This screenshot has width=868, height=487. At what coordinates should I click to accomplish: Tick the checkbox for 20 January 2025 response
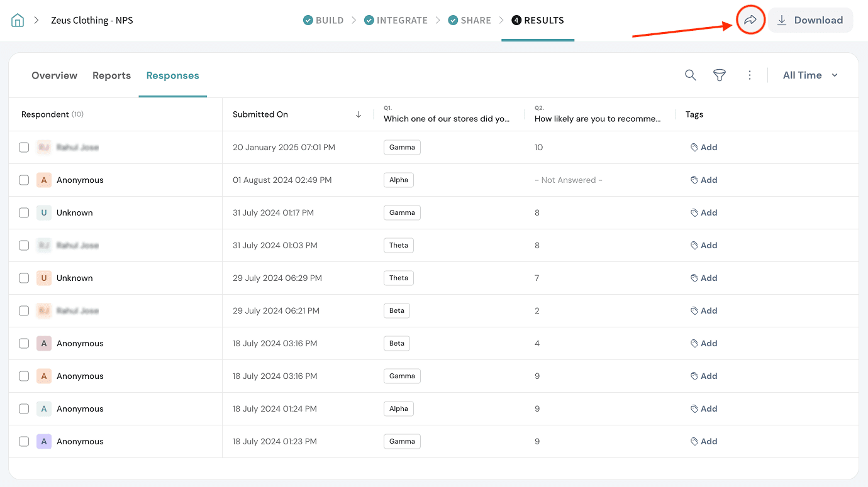point(24,148)
